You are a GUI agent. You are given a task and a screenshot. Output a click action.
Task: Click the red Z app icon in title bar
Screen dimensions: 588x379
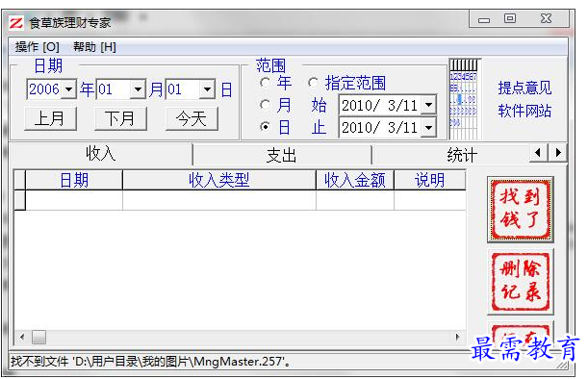pos(16,23)
